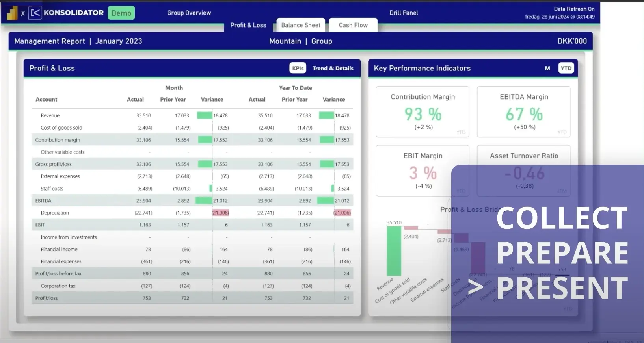The width and height of the screenshot is (644, 343).
Task: Select the Depreciation row label
Action: tap(55, 213)
